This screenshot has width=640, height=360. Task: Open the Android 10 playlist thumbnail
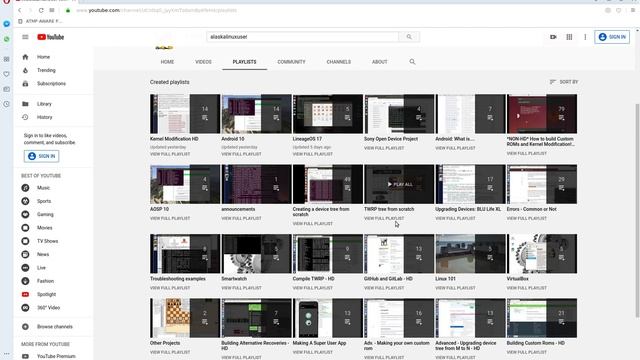pos(256,114)
